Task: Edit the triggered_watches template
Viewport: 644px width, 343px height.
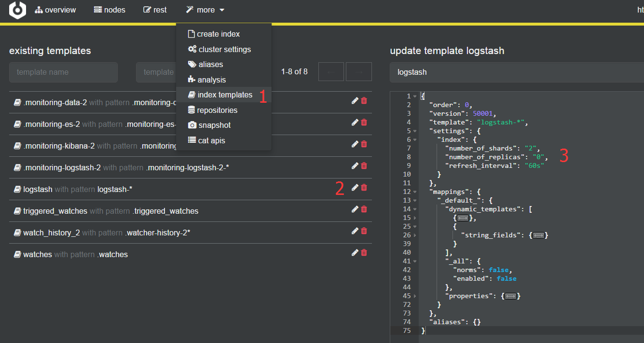Action: (355, 209)
